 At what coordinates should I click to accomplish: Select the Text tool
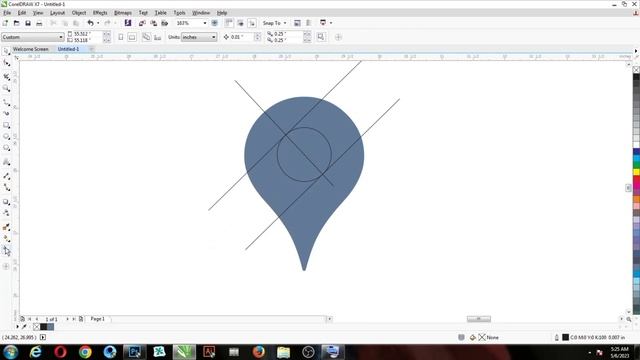tap(6, 162)
